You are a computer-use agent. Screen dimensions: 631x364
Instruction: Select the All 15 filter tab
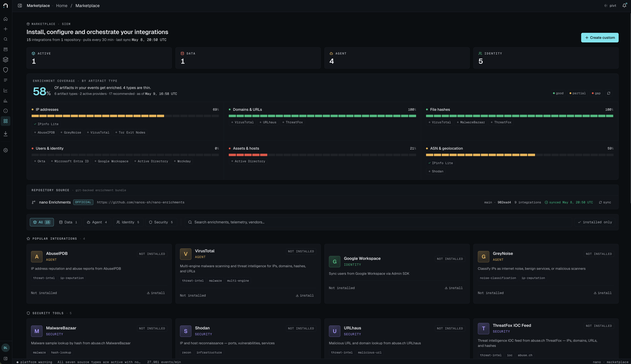tap(42, 222)
